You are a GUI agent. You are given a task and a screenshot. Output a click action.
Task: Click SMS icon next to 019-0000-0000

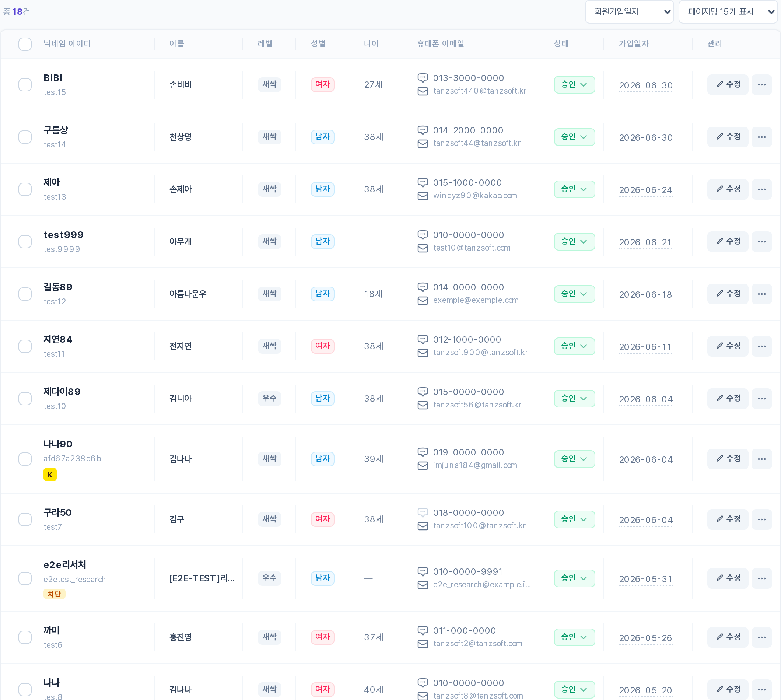tap(423, 452)
